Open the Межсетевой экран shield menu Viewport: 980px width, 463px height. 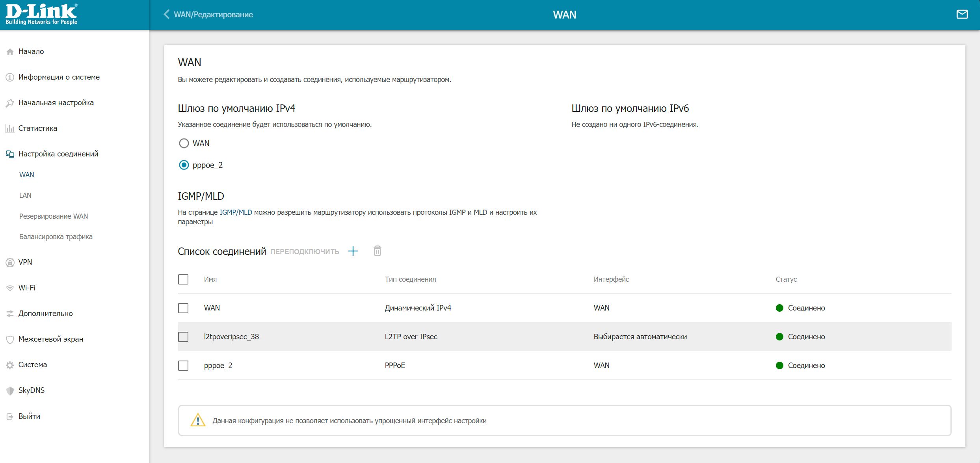click(50, 339)
